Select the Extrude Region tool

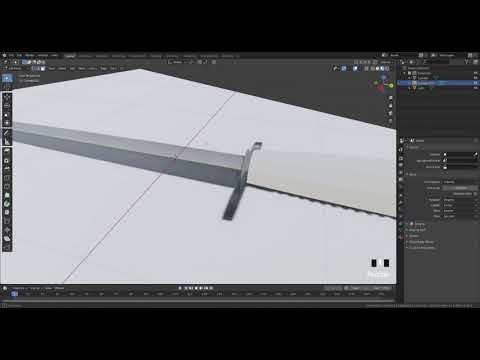coord(7,152)
